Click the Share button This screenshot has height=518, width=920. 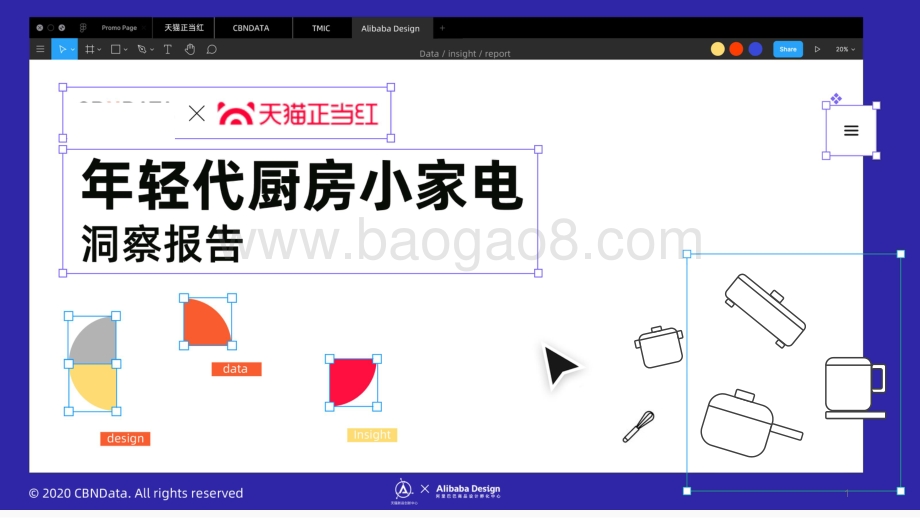coord(787,49)
